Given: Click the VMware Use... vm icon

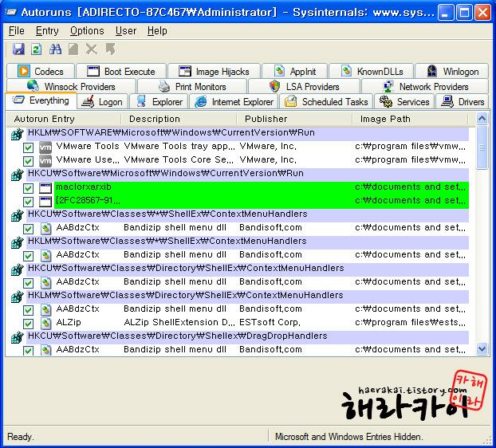Looking at the screenshot, I should [x=45, y=160].
